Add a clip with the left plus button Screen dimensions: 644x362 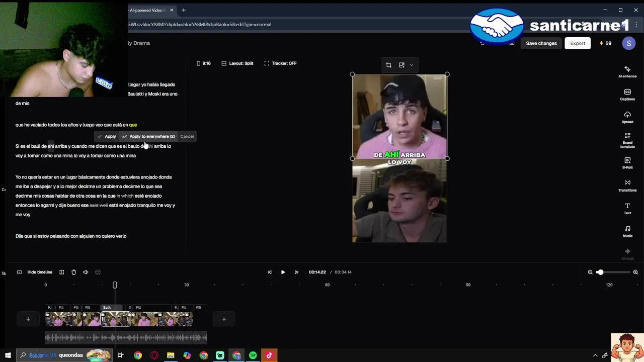[x=28, y=319]
